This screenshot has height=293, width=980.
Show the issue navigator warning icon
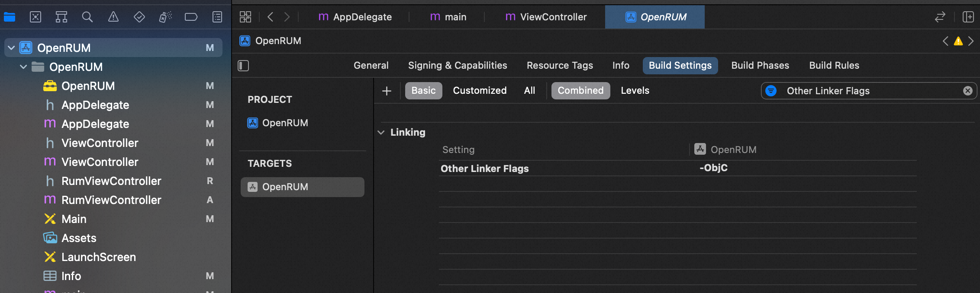point(113,17)
